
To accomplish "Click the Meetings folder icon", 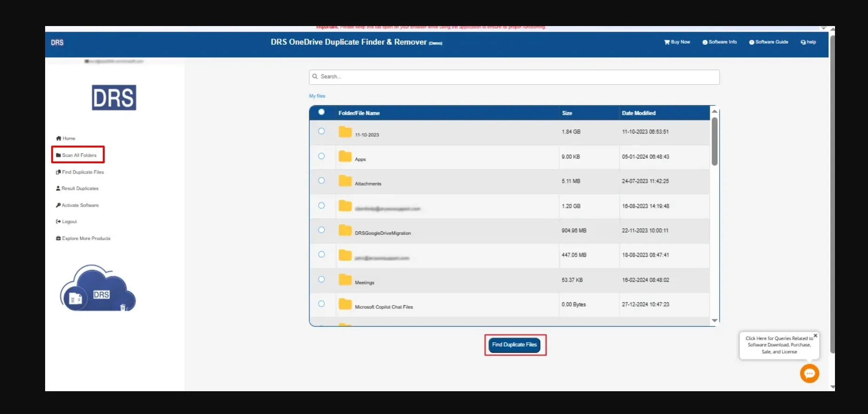I will (x=345, y=280).
